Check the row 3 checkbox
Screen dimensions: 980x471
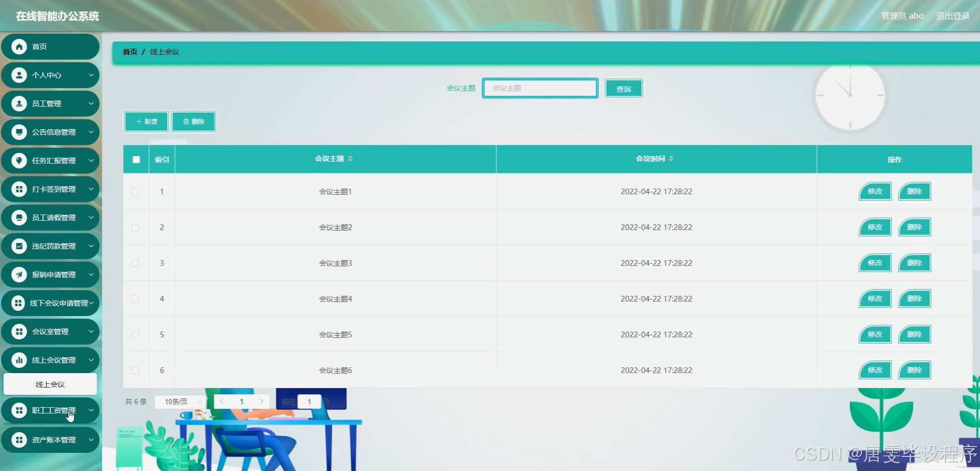coord(135,263)
